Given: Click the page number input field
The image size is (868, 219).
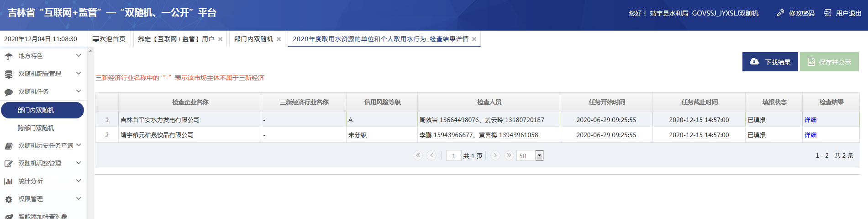Looking at the screenshot, I should click(x=453, y=155).
